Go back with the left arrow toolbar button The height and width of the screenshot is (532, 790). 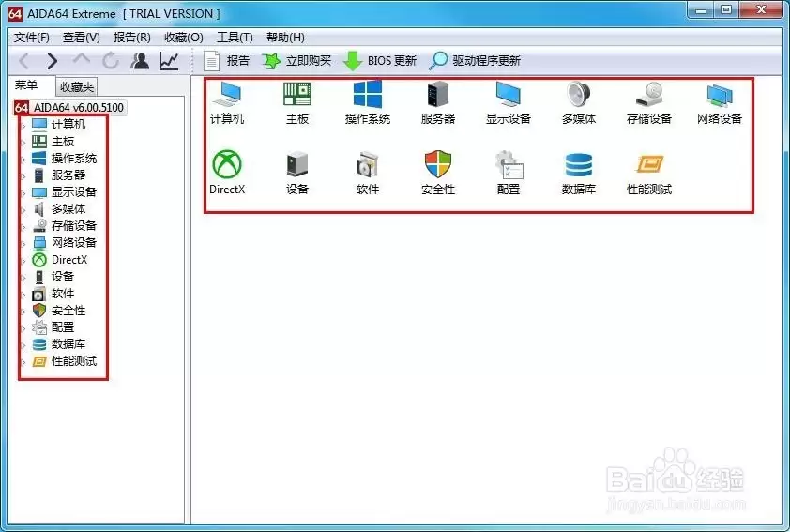(23, 61)
